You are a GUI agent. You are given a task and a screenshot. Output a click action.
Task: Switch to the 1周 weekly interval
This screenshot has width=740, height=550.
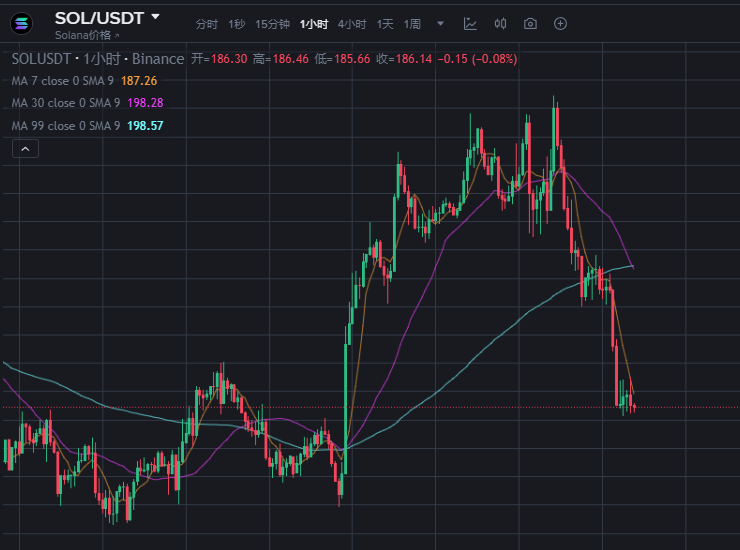click(x=412, y=24)
